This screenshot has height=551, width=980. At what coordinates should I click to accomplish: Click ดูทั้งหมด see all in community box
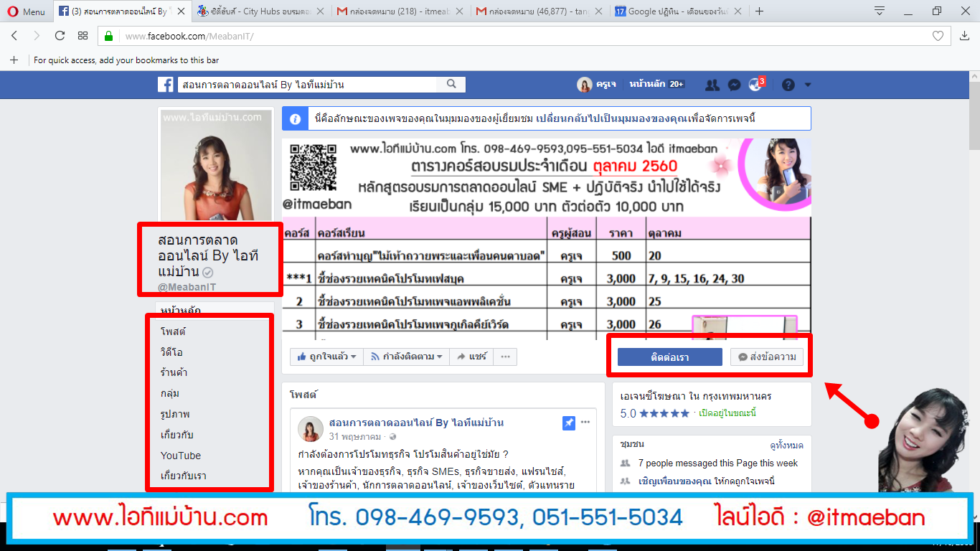point(786,446)
